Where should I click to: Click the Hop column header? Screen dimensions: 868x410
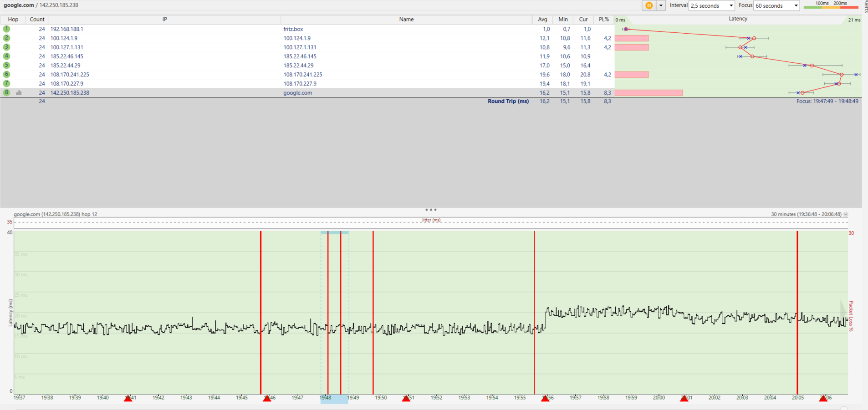[x=13, y=20]
